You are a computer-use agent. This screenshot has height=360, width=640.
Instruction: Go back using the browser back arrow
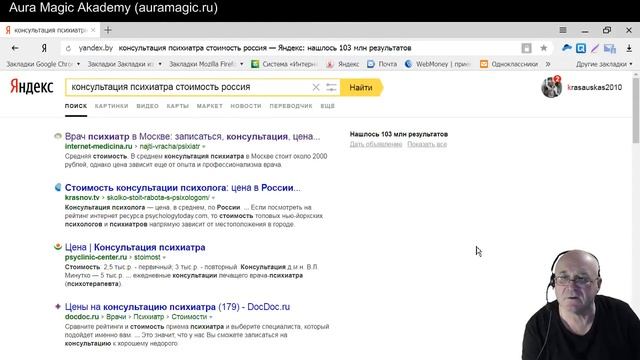15,48
